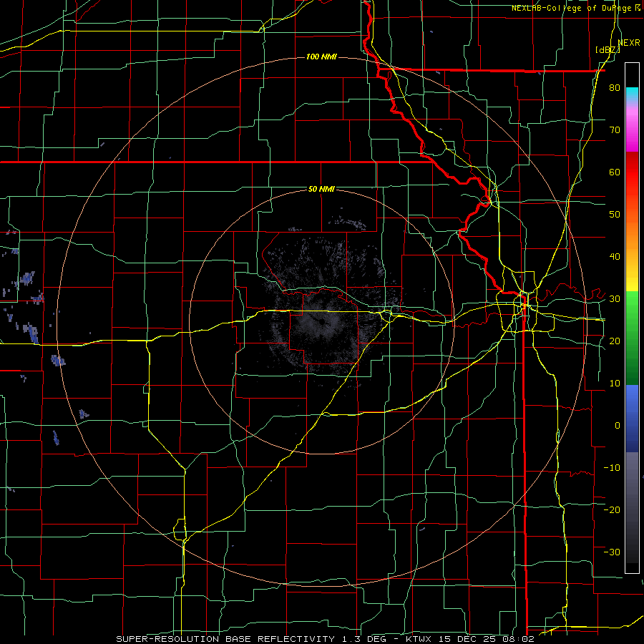The image size is (644, 644).
Task: Click the 80 value on the color scale
Action: point(615,87)
